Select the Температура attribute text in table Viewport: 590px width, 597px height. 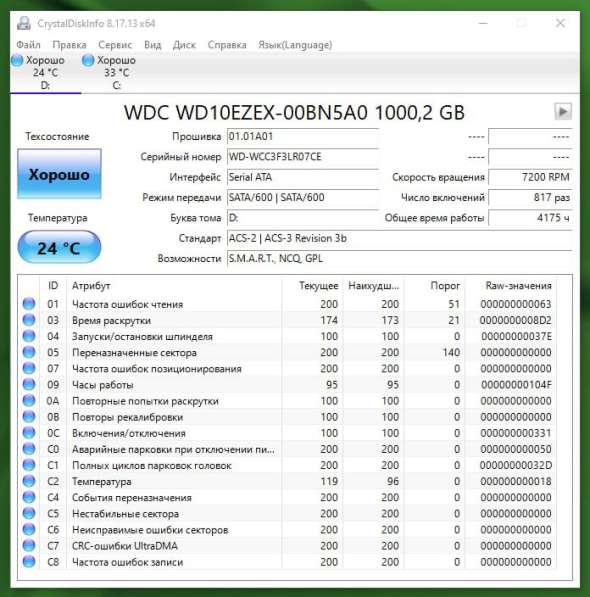click(x=102, y=482)
